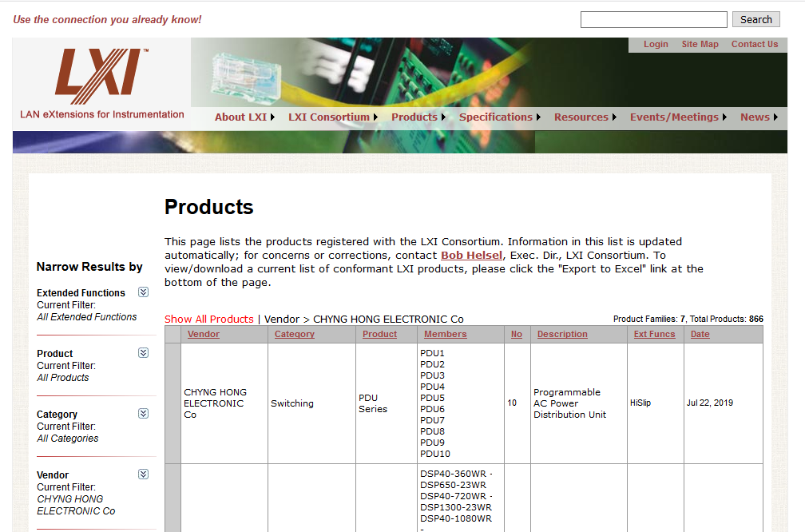The image size is (805, 532).
Task: Sort table by Date column
Action: (700, 334)
